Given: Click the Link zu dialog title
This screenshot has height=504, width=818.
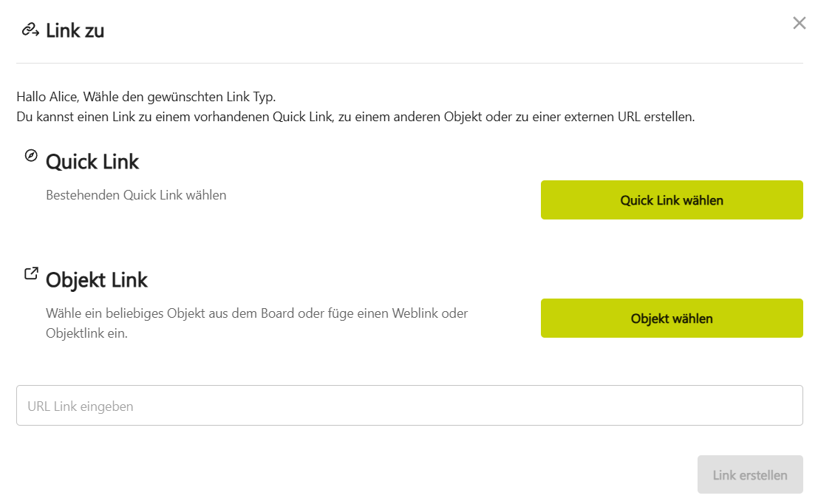Looking at the screenshot, I should coord(75,31).
